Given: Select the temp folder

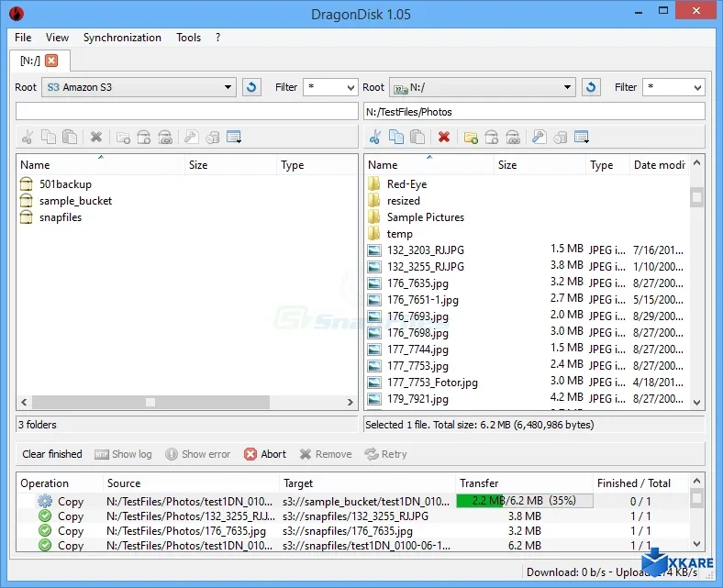Looking at the screenshot, I should tap(399, 234).
